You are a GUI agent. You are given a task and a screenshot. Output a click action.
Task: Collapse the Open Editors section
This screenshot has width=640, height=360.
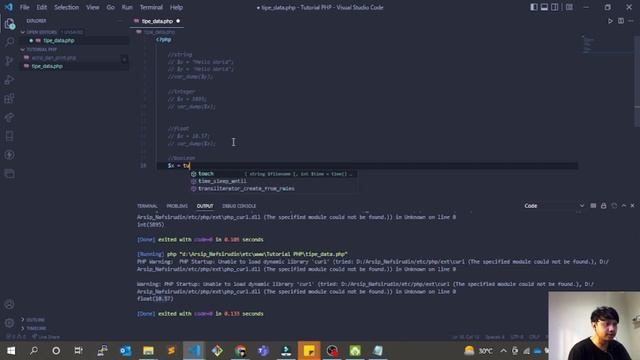(x=42, y=32)
